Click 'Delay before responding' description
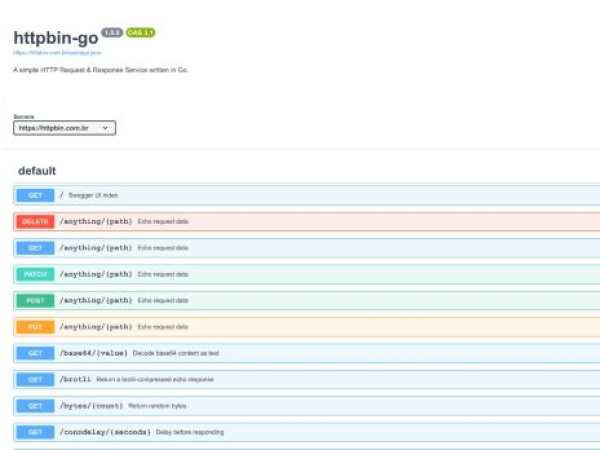The image size is (600, 450). pos(190,432)
